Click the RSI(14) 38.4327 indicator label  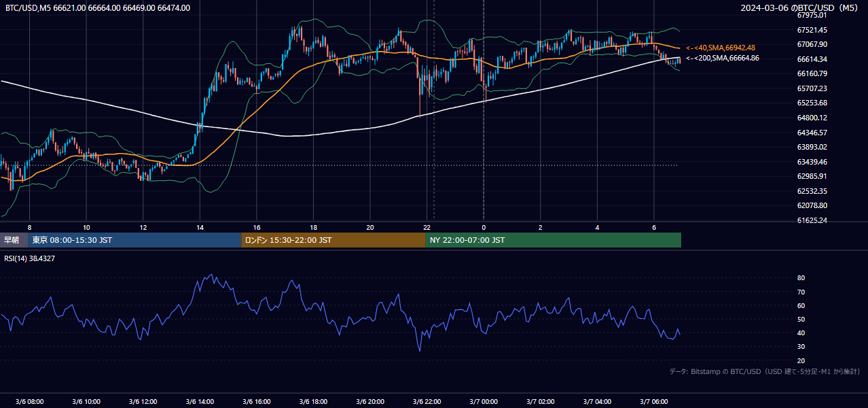[30, 258]
